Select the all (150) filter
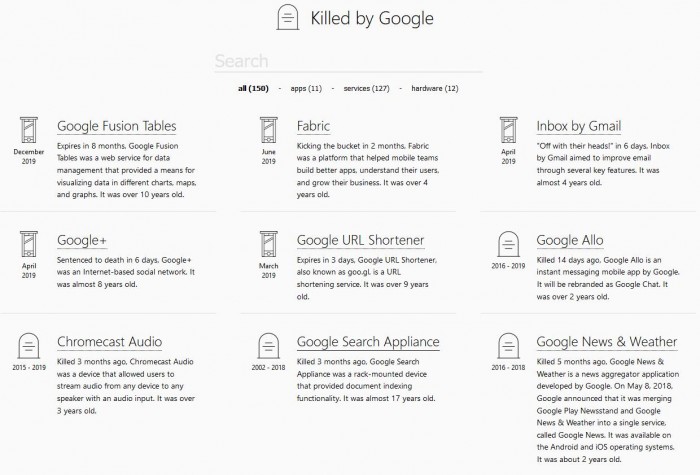The width and height of the screenshot is (700, 475). pos(253,89)
